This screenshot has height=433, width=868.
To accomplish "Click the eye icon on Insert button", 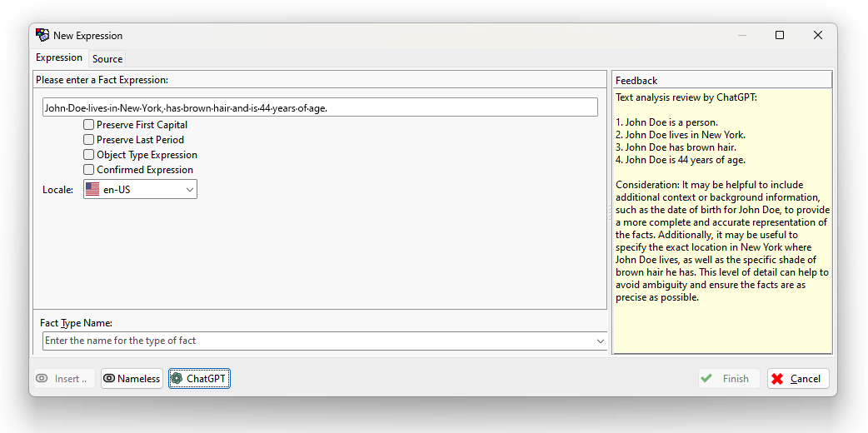I will pos(42,379).
